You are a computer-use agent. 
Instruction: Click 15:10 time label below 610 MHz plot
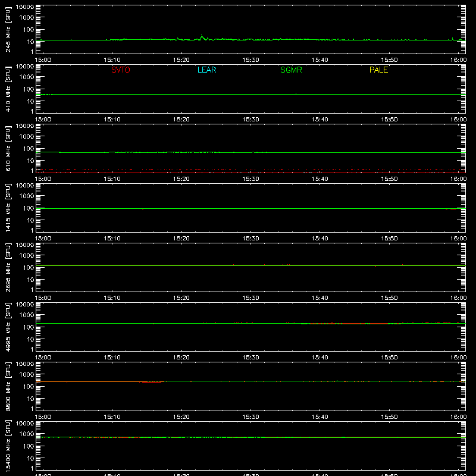tap(112, 179)
